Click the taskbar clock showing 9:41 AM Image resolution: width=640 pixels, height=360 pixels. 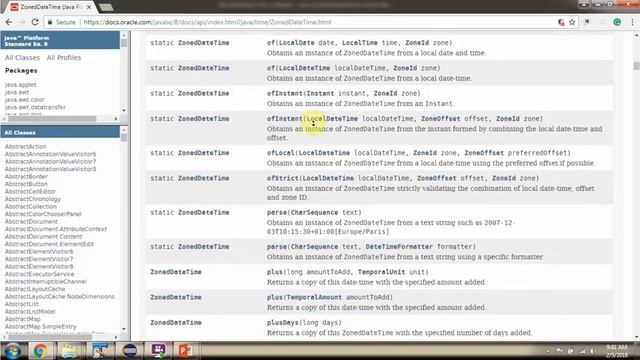pos(617,351)
